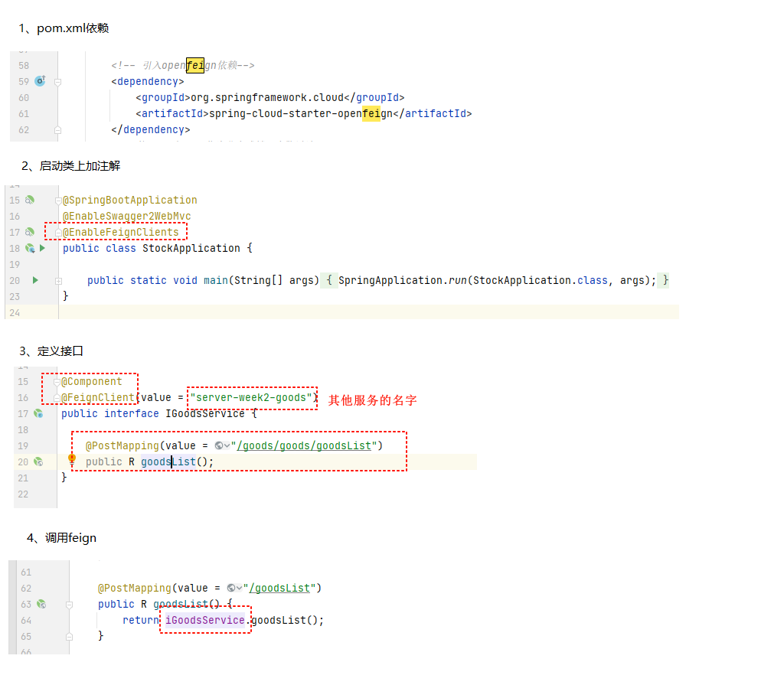Image resolution: width=784 pixels, height=698 pixels.
Task: Open the dropdown chevron before "/goodsList" mapping
Action: [239, 588]
